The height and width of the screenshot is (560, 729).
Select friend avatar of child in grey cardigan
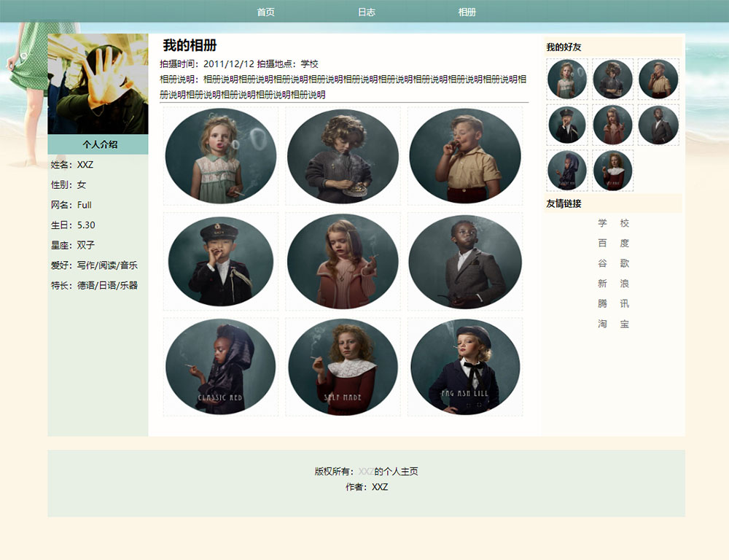coord(613,79)
